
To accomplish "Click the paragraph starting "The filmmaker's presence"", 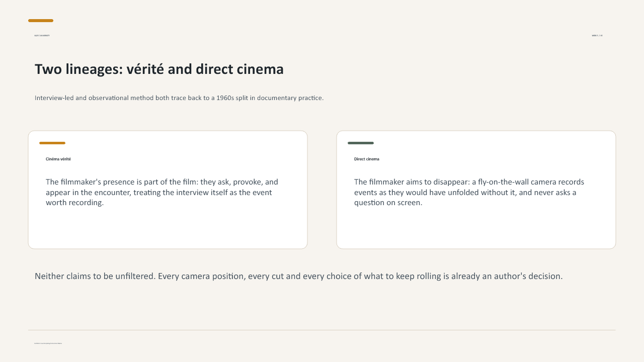I will click(x=162, y=192).
